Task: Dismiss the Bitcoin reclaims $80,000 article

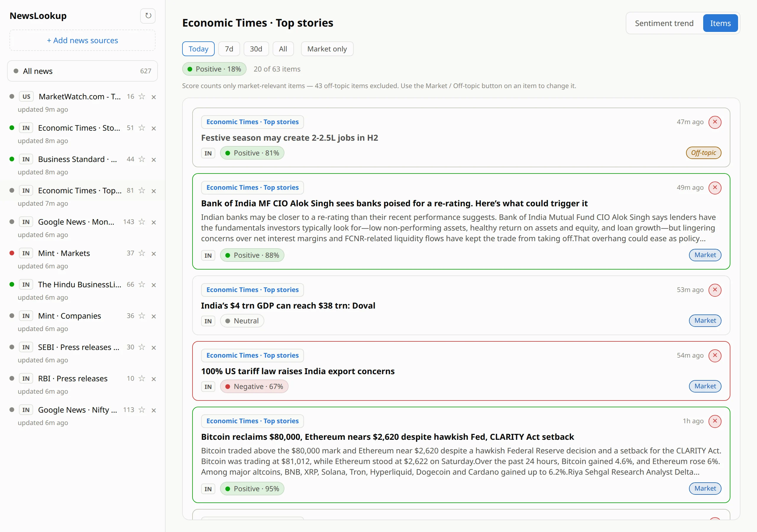Action: tap(715, 421)
